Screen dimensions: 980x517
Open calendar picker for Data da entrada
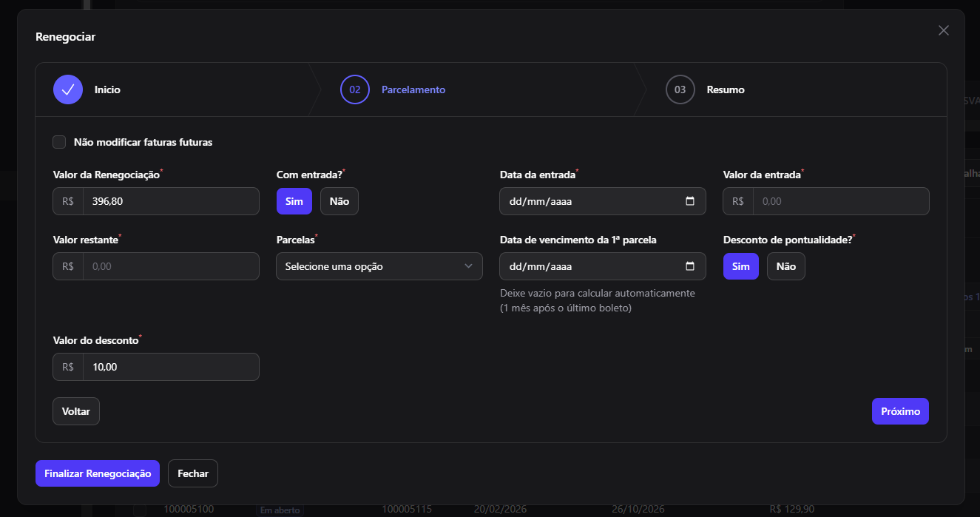[x=690, y=201]
